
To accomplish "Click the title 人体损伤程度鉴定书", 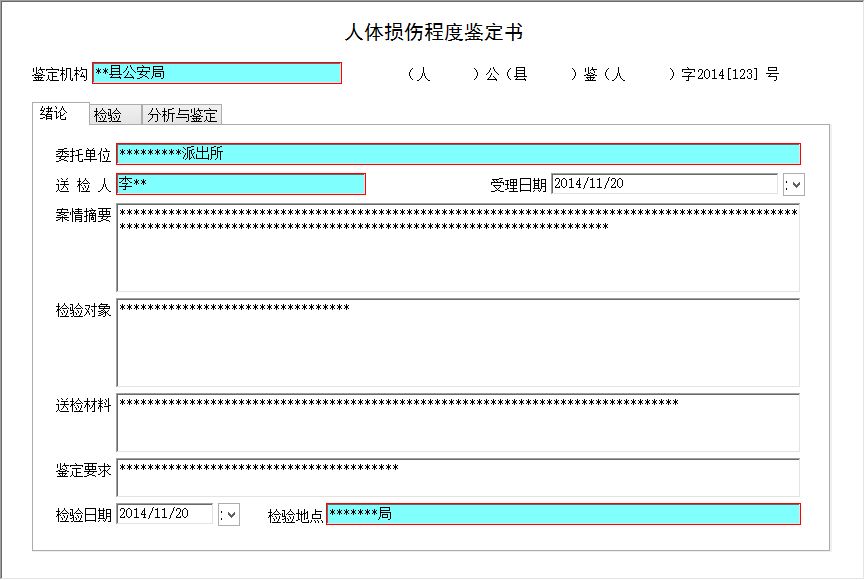I will click(434, 32).
